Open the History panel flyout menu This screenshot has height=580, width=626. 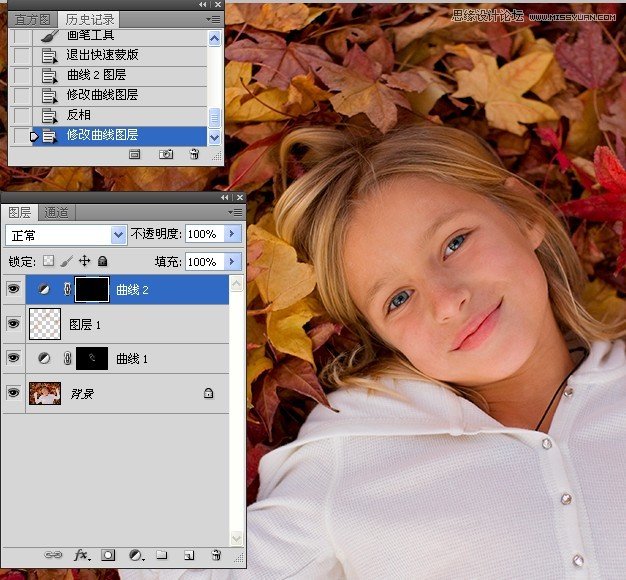[213, 19]
